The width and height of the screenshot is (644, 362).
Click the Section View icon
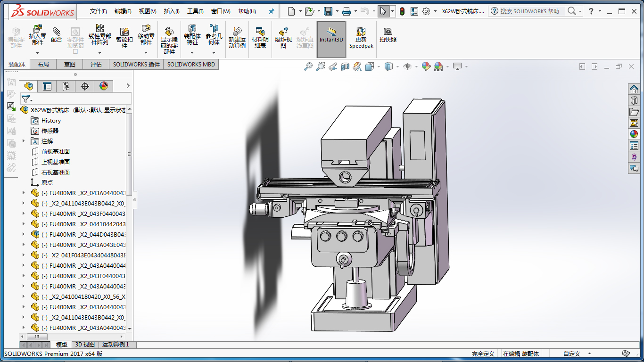click(x=345, y=67)
